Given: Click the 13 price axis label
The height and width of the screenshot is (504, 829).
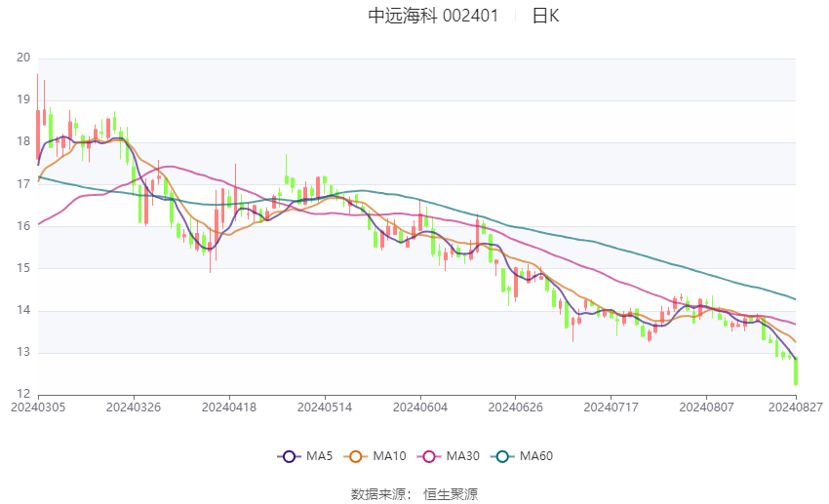Looking at the screenshot, I should pos(23,352).
